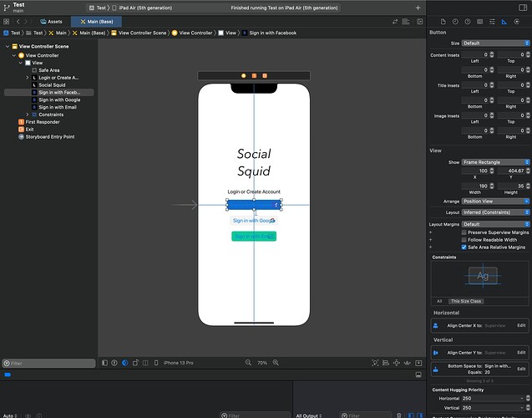Toggle the right inspector panel visibility

click(x=523, y=8)
